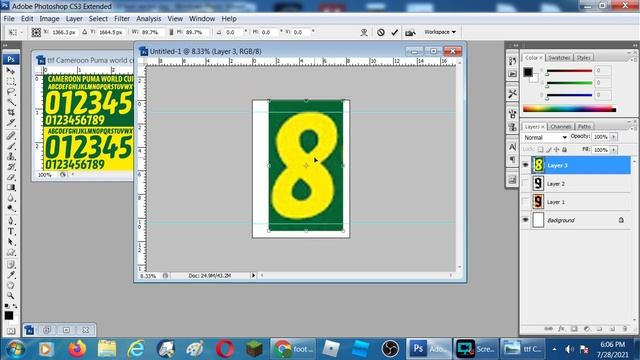This screenshot has width=640, height=360.
Task: Select the Move tool in the toolbox
Action: (11, 71)
